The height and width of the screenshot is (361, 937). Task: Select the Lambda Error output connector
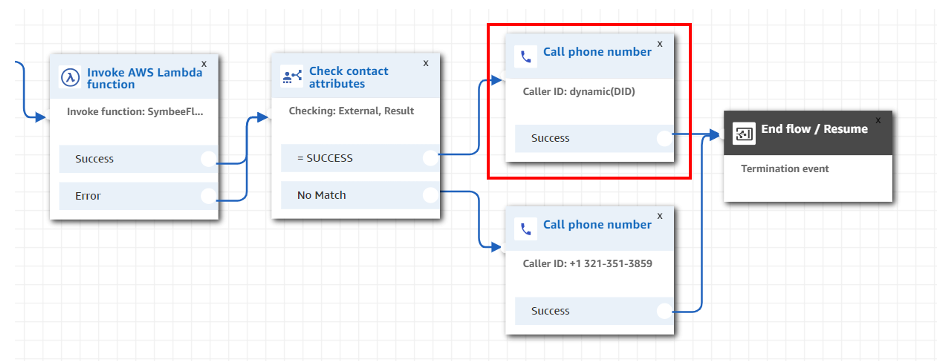(x=208, y=195)
